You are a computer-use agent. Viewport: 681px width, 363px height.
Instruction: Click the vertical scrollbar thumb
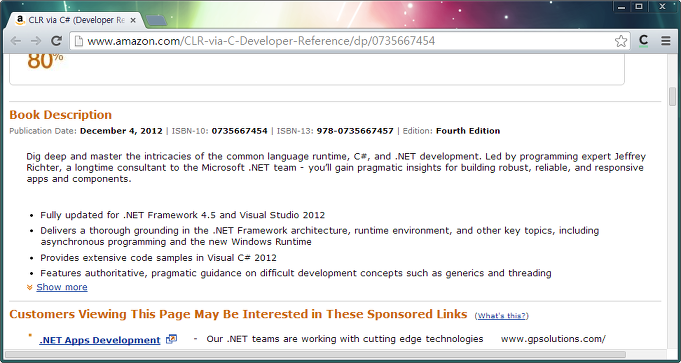tap(673, 96)
